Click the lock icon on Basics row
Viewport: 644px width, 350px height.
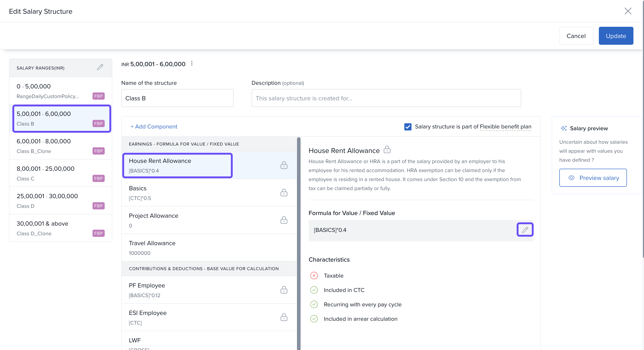[284, 193]
